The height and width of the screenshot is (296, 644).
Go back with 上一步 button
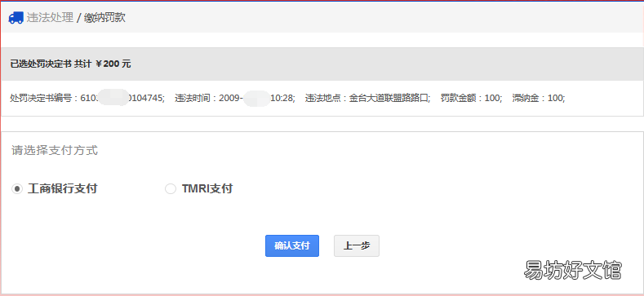point(357,246)
